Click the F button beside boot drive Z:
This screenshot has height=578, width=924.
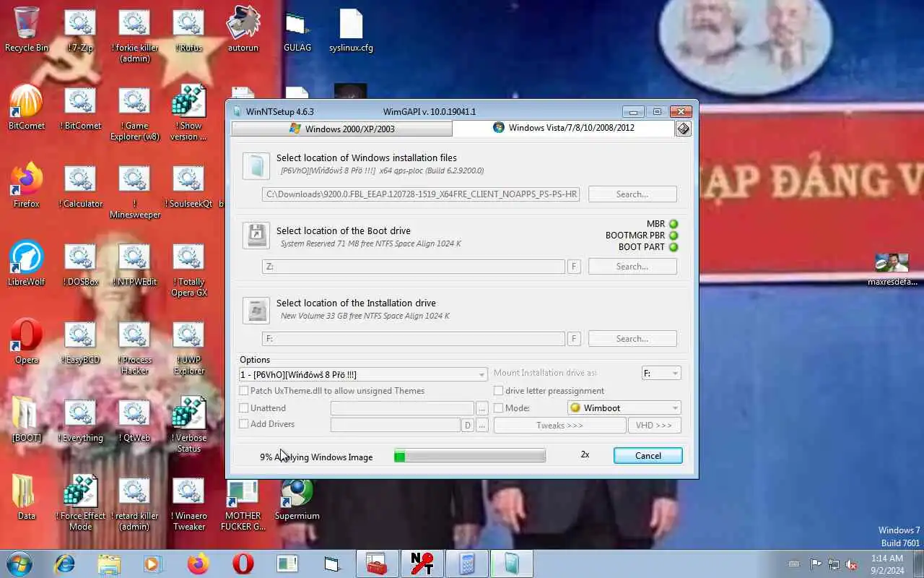tap(574, 267)
